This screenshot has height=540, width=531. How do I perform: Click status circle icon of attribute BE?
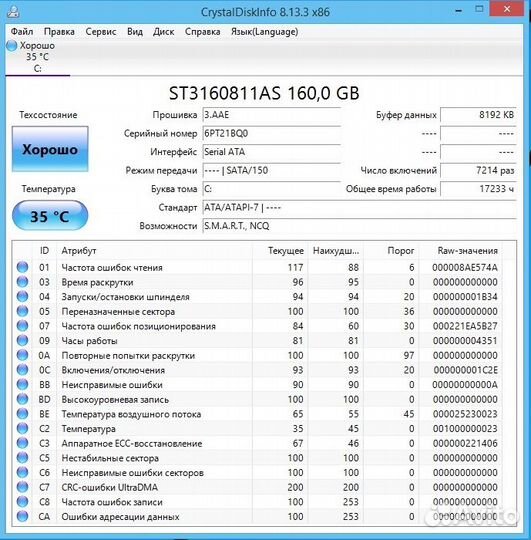pyautogui.click(x=22, y=414)
